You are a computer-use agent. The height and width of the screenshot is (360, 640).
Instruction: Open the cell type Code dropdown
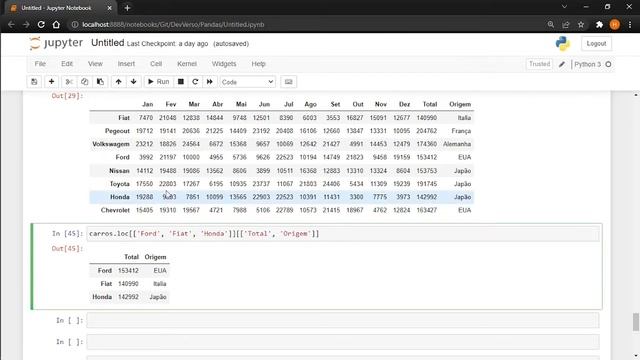point(247,82)
